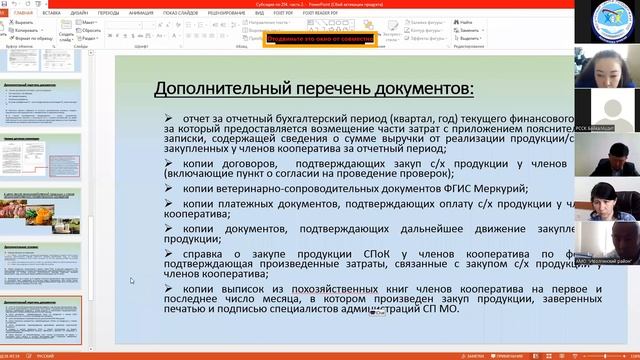Viewport: 640px width, 360px height.
Task: Cut selection with Вырезать scissors button
Action: [x=21, y=22]
